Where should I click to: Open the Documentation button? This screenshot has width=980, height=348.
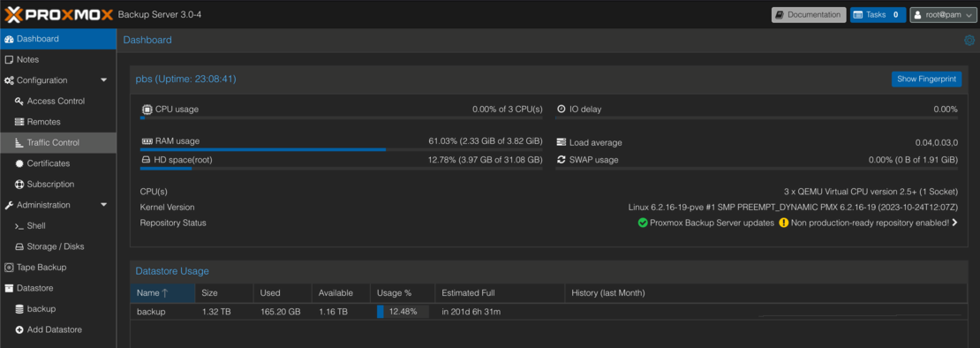[x=809, y=14]
